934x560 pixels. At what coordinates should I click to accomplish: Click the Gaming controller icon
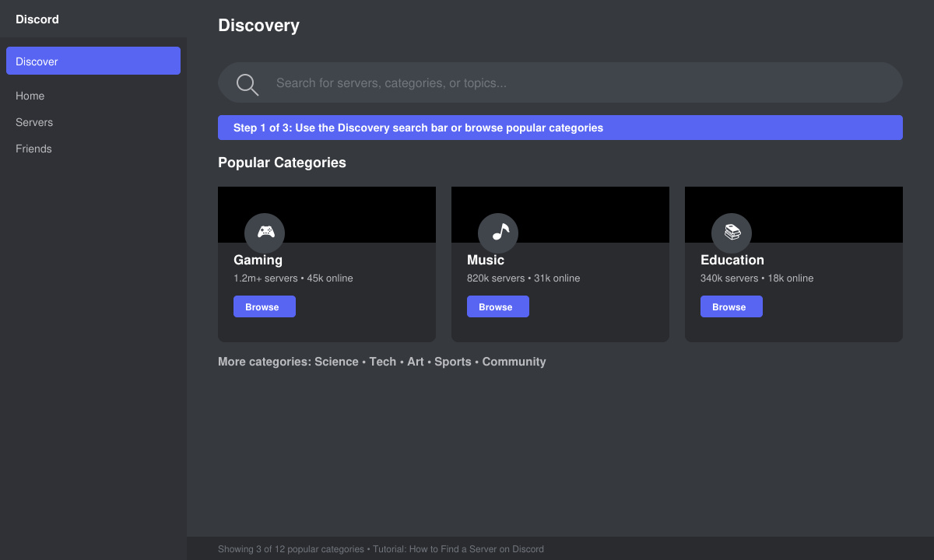(x=265, y=233)
